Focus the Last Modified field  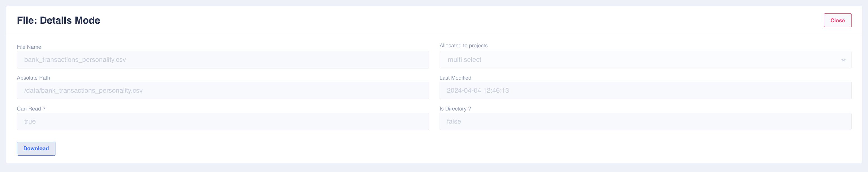click(x=645, y=90)
